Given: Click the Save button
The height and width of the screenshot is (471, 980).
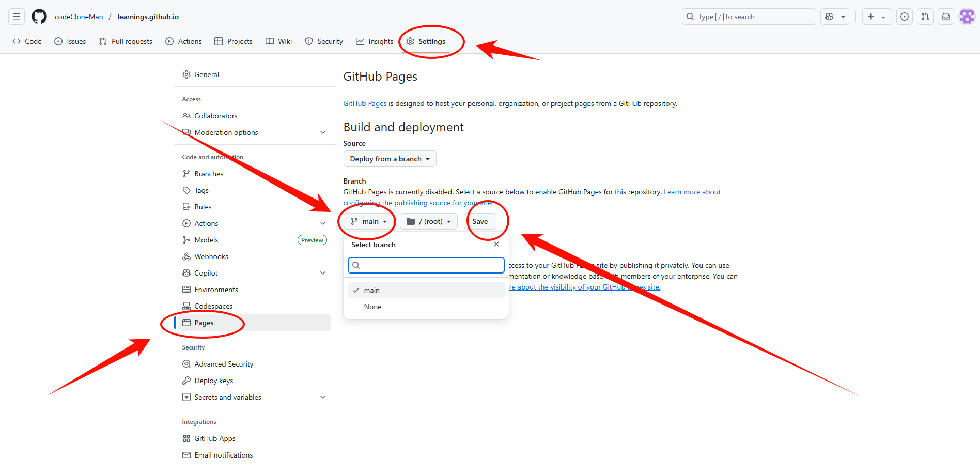Looking at the screenshot, I should [480, 221].
